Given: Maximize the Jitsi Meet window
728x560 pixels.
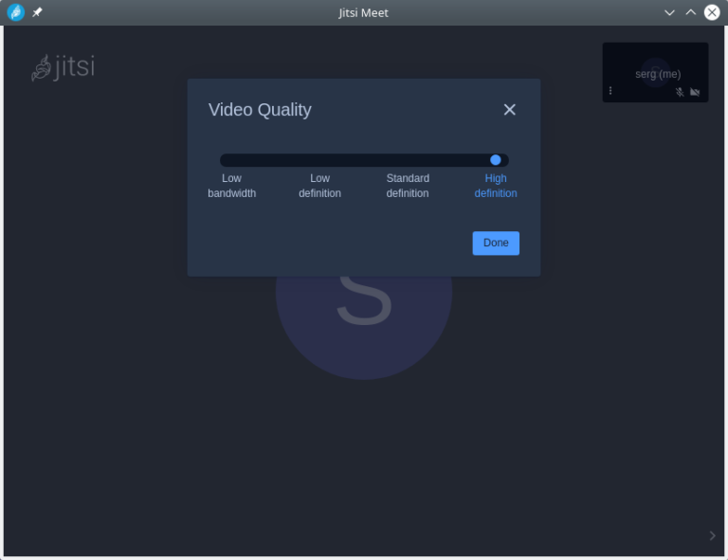Looking at the screenshot, I should (x=690, y=12).
